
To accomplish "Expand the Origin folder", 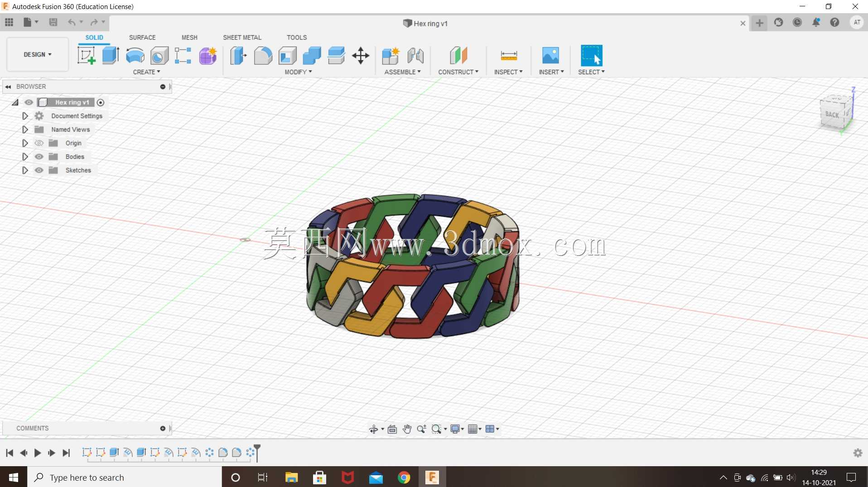I will coord(25,143).
